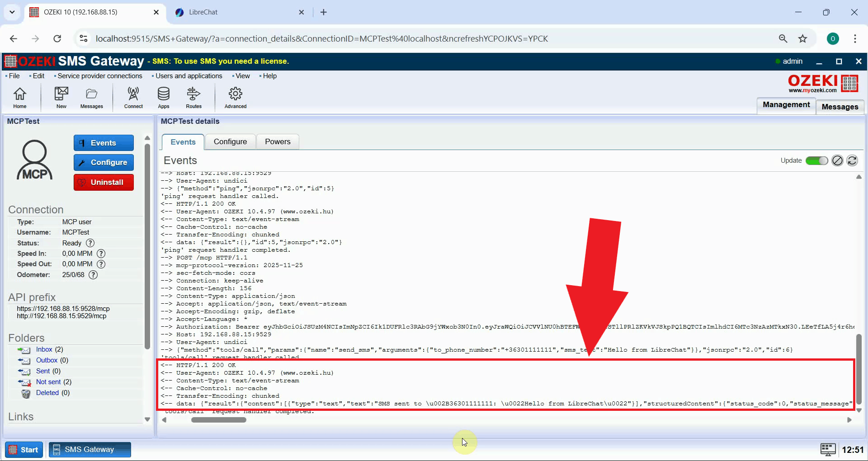The height and width of the screenshot is (461, 868).
Task: Toggle the Update switch off
Action: tap(816, 160)
